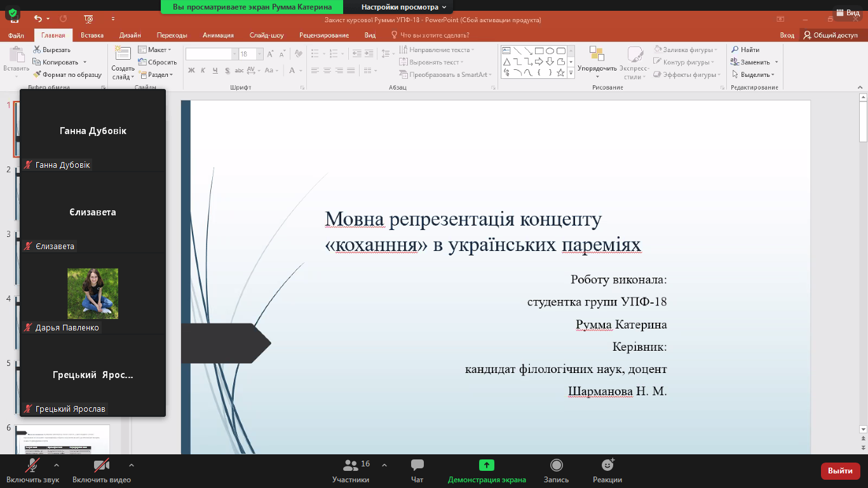Open Заменить replace dropdown arrow

tap(776, 62)
